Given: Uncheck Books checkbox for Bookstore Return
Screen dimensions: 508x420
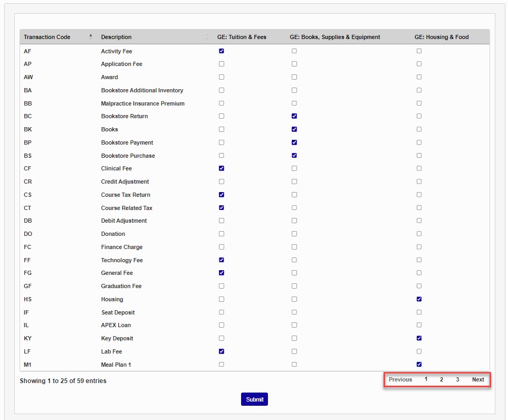Looking at the screenshot, I should pyautogui.click(x=294, y=116).
